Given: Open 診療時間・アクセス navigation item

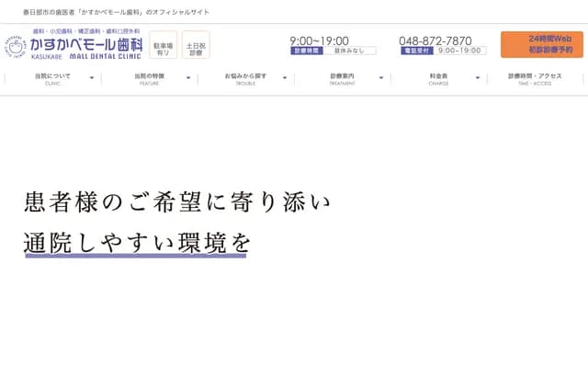Looking at the screenshot, I should [x=535, y=78].
